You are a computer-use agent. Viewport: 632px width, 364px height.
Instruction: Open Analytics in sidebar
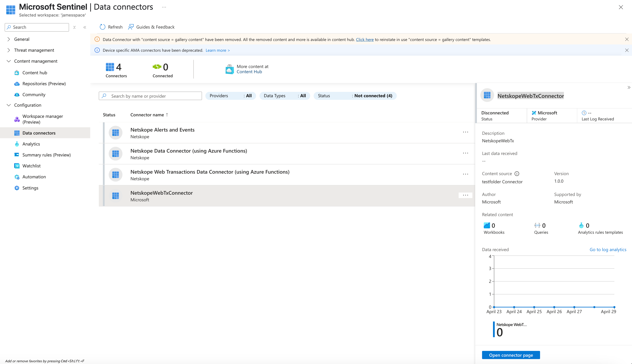click(31, 144)
